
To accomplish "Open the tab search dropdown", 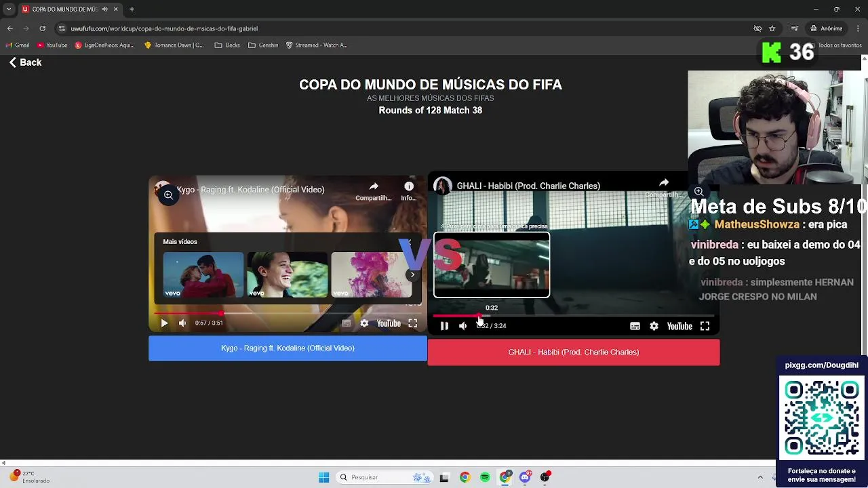I will click(8, 9).
